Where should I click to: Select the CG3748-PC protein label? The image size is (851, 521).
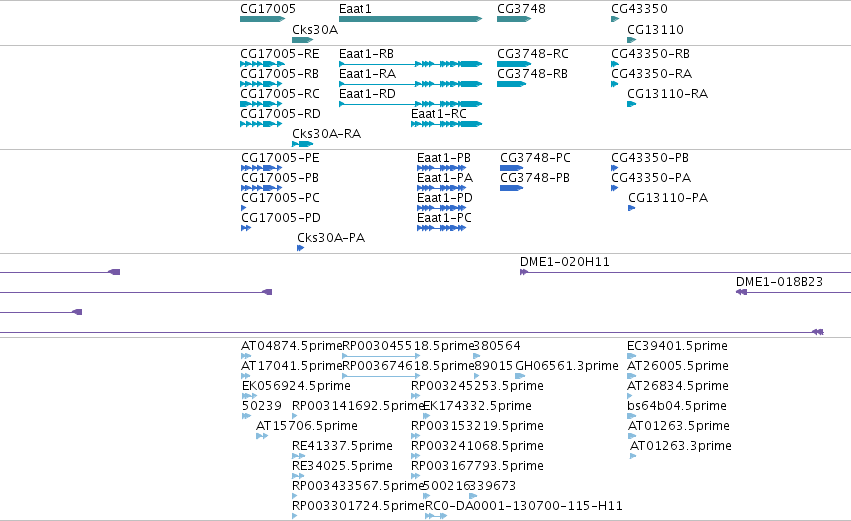[536, 158]
